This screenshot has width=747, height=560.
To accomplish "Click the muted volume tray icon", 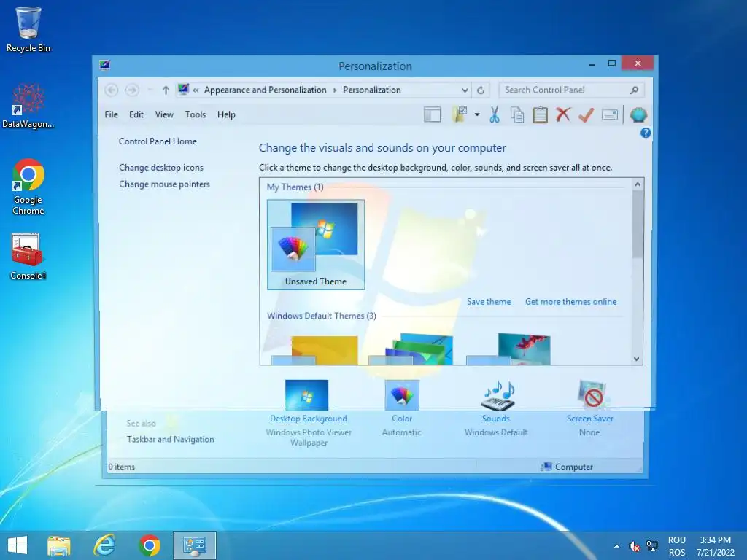I will point(634,546).
